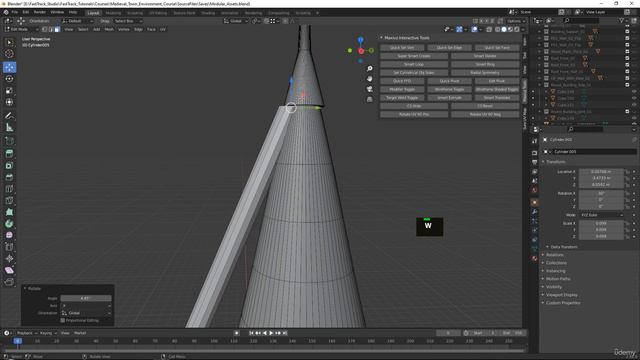The height and width of the screenshot is (360, 640).
Task: Open the Axis dropdown in Rotate panel
Action: click(x=86, y=306)
